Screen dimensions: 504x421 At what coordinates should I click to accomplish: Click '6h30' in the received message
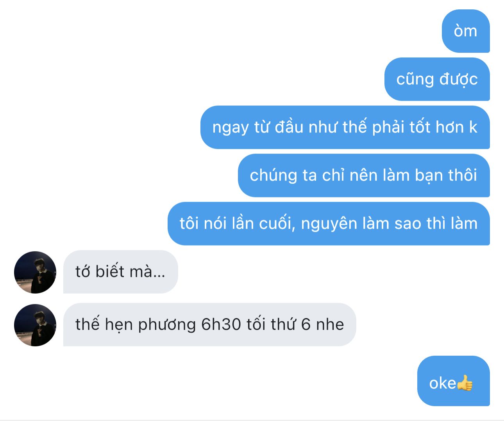(221, 324)
